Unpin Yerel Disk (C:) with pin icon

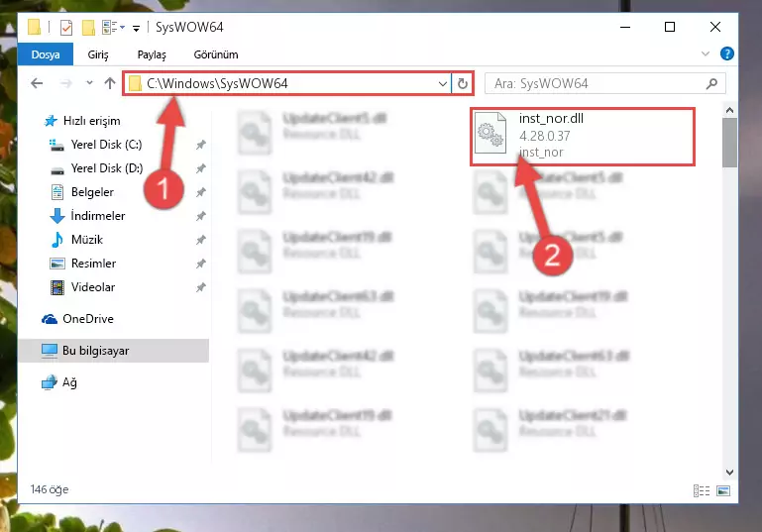point(201,145)
